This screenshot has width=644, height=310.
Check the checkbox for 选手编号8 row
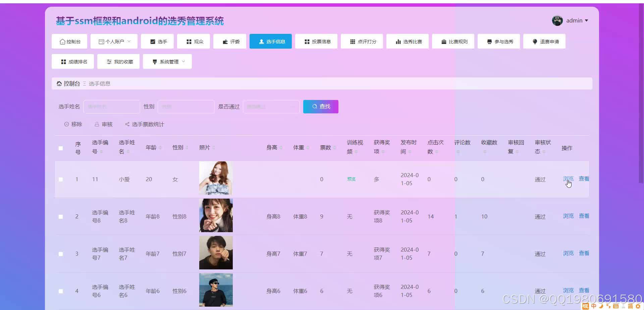tap(61, 216)
